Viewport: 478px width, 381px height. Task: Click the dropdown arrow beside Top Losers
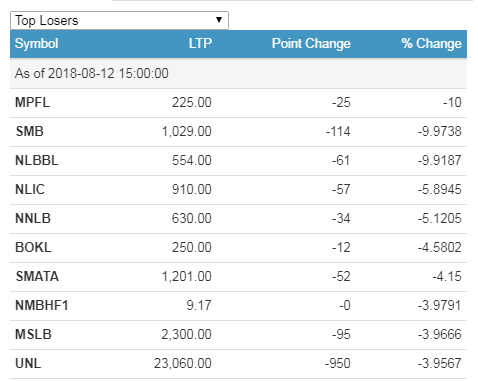pyautogui.click(x=219, y=20)
